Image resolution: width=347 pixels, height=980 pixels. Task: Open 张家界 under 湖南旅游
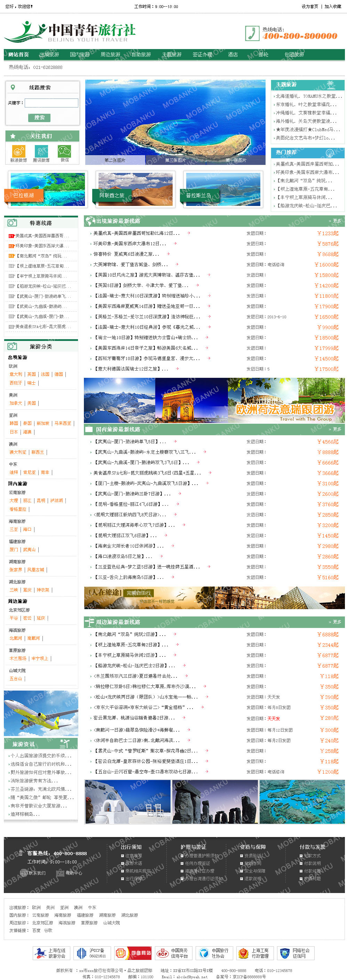(16, 570)
